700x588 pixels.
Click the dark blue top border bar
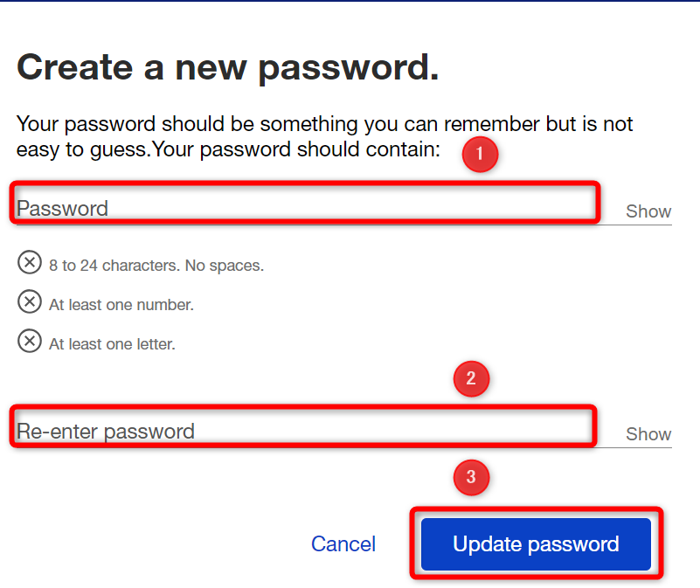(350, 1)
